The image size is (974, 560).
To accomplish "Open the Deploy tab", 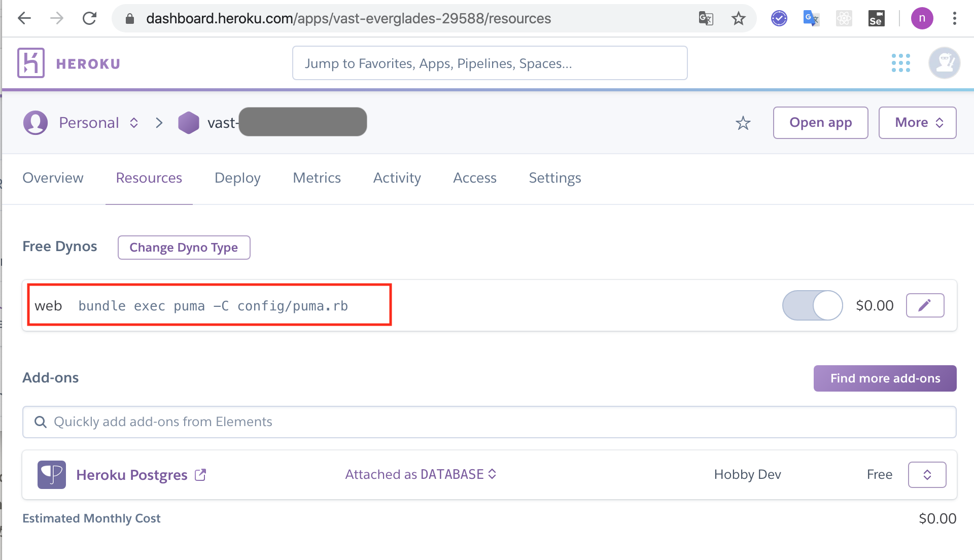I will (237, 178).
